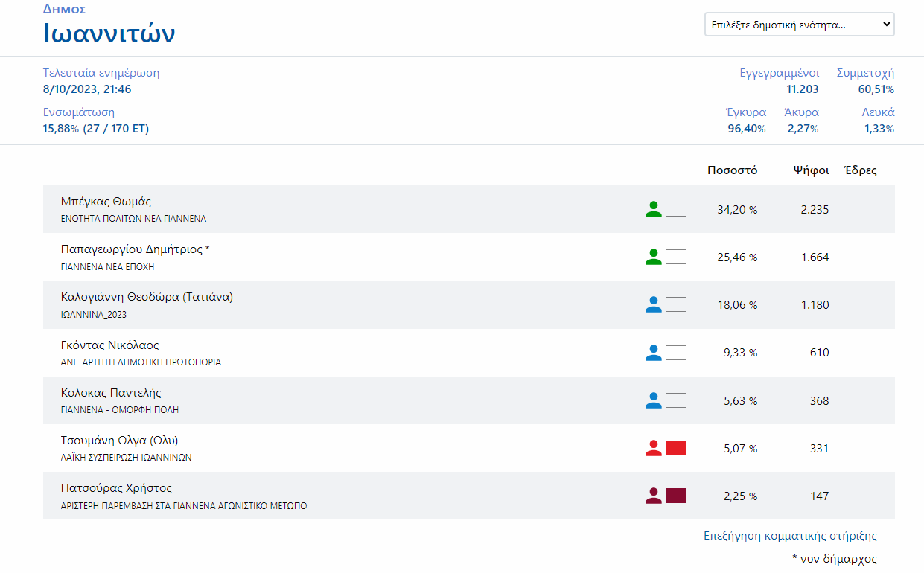Click the 'Ψήφοι' column header
The width and height of the screenshot is (924, 573).
coord(811,170)
